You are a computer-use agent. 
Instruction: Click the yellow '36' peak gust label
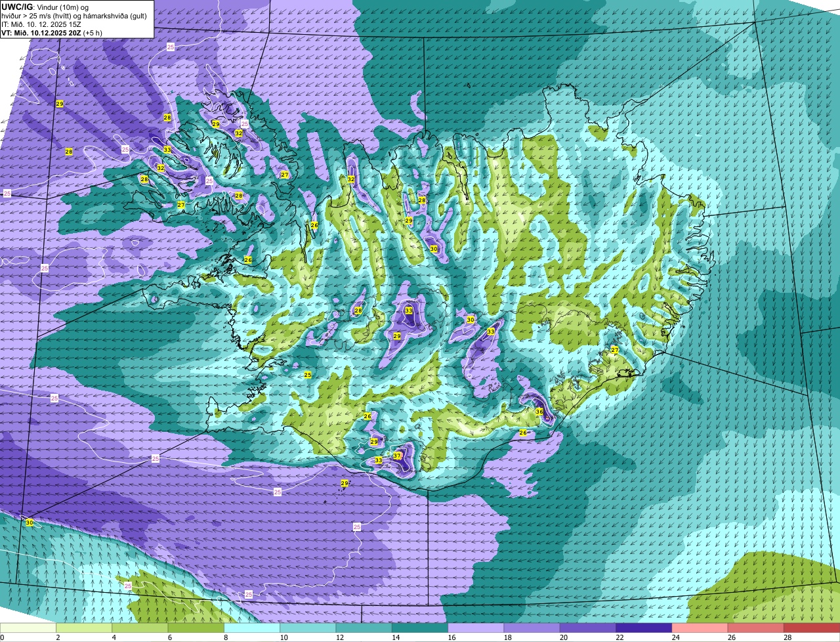click(539, 412)
